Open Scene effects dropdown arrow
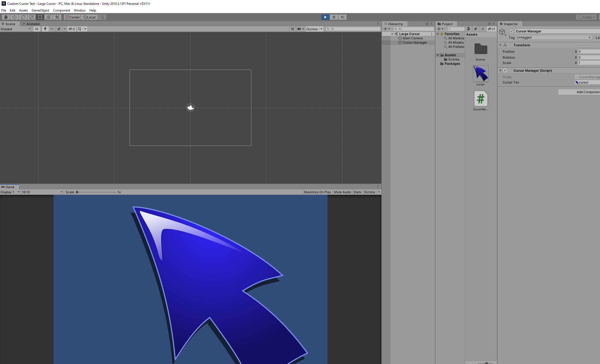The height and width of the screenshot is (364, 600). tap(64, 29)
